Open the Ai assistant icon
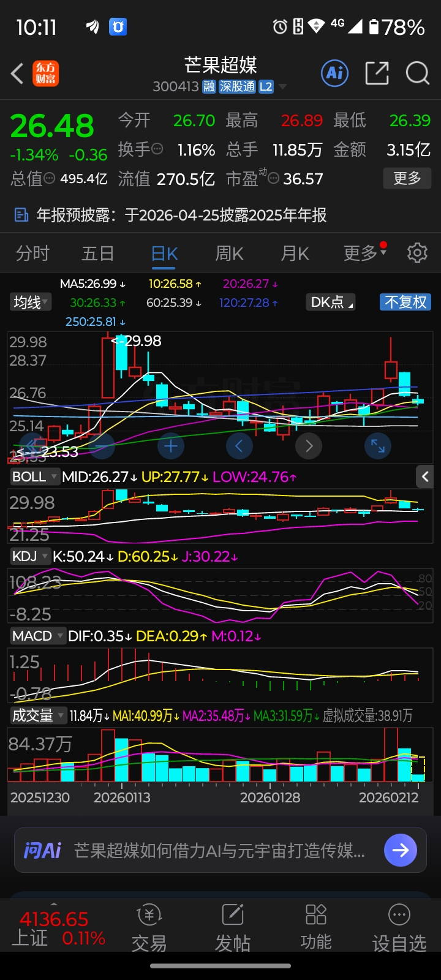The image size is (441, 980). point(335,73)
